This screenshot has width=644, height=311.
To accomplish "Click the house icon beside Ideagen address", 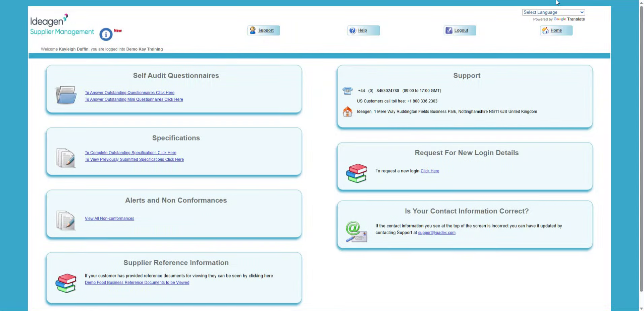I will click(x=347, y=111).
